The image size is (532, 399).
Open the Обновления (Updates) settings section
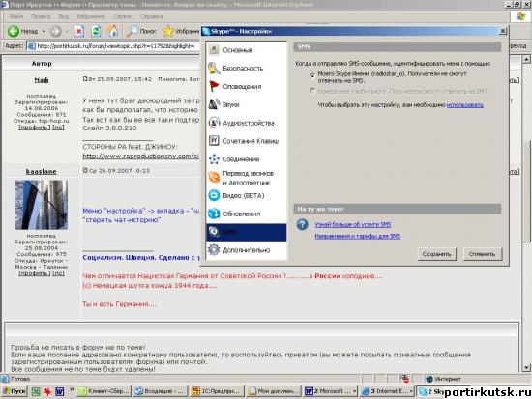(246, 214)
